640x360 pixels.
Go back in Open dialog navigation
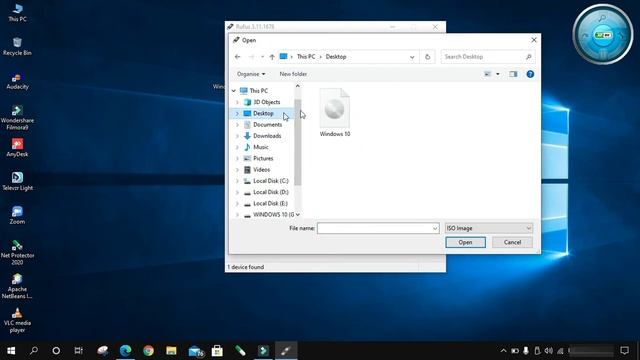click(x=238, y=57)
